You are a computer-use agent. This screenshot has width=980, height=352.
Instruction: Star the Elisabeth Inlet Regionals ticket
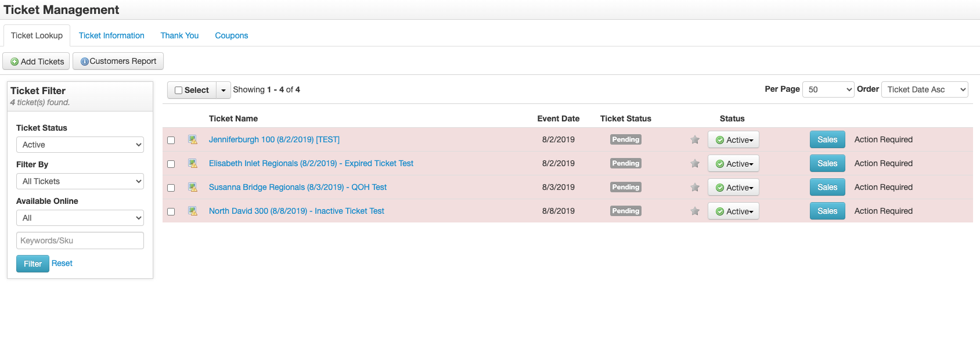695,164
